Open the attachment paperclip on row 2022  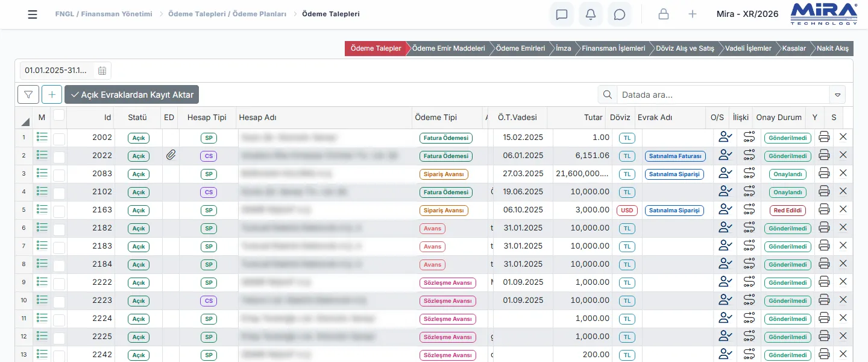pos(171,156)
